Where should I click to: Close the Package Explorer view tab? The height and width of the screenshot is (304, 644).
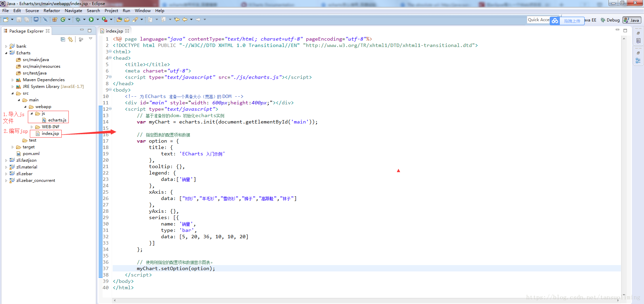(48, 31)
